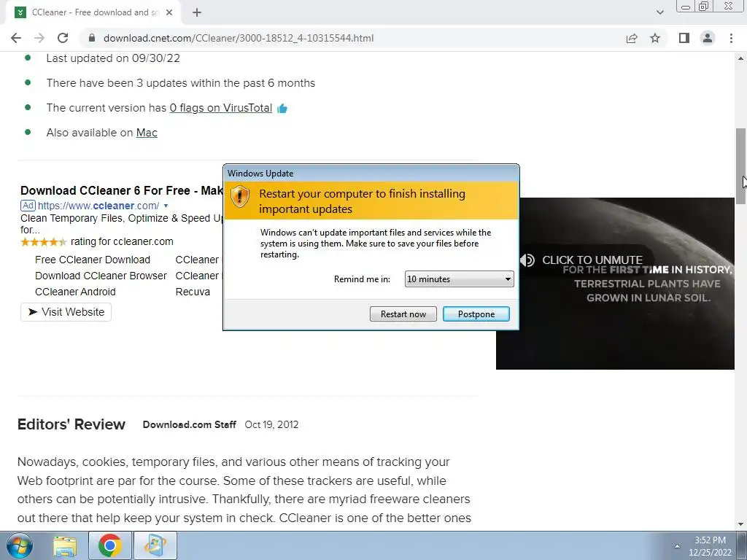
Task: Show hidden system tray icons
Action: [x=677, y=545]
